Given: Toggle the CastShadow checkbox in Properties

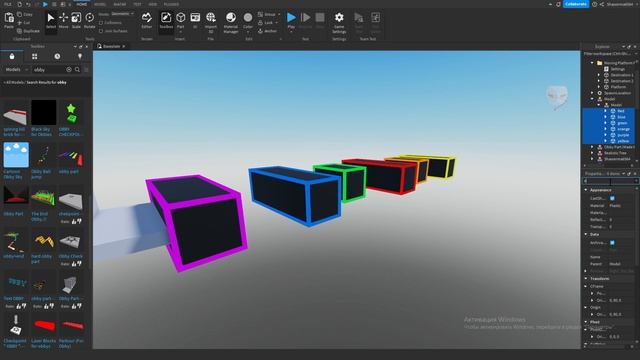Looking at the screenshot, I should 612,198.
